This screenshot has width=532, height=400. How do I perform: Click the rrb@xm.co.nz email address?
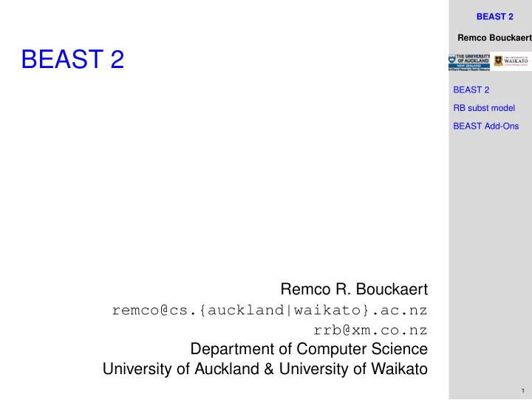click(370, 330)
